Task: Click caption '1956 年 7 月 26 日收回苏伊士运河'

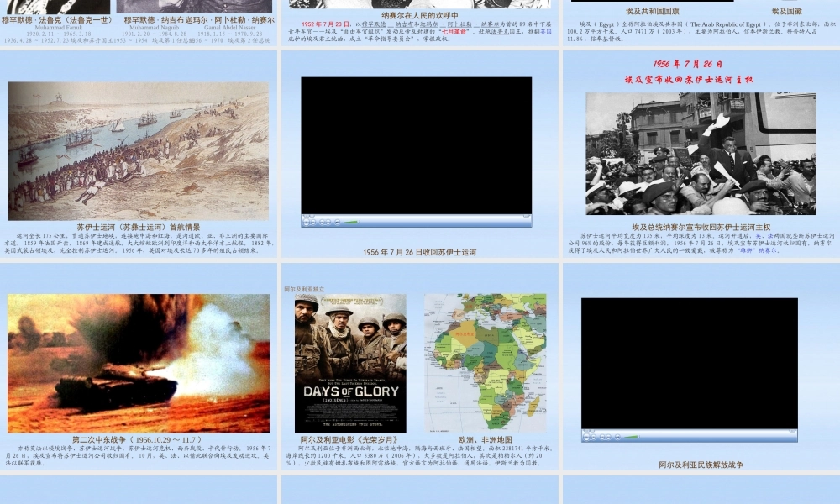Action: (419, 252)
